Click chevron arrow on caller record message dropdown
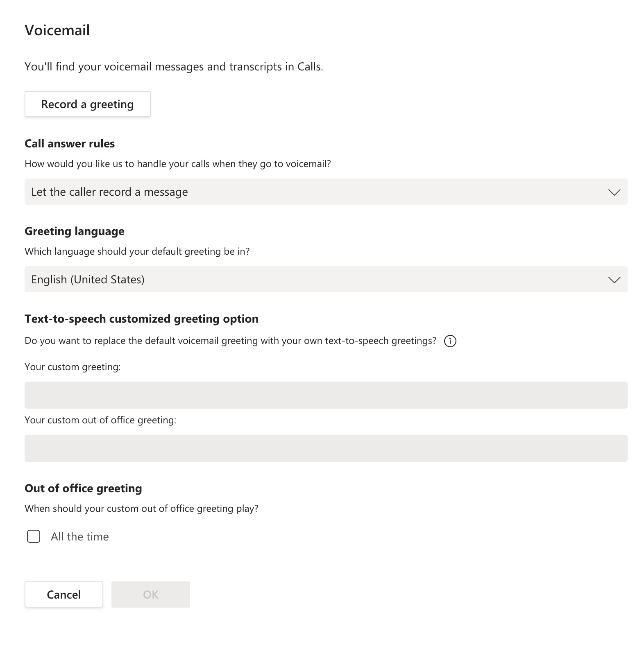Image resolution: width=644 pixels, height=651 pixels. (x=614, y=192)
